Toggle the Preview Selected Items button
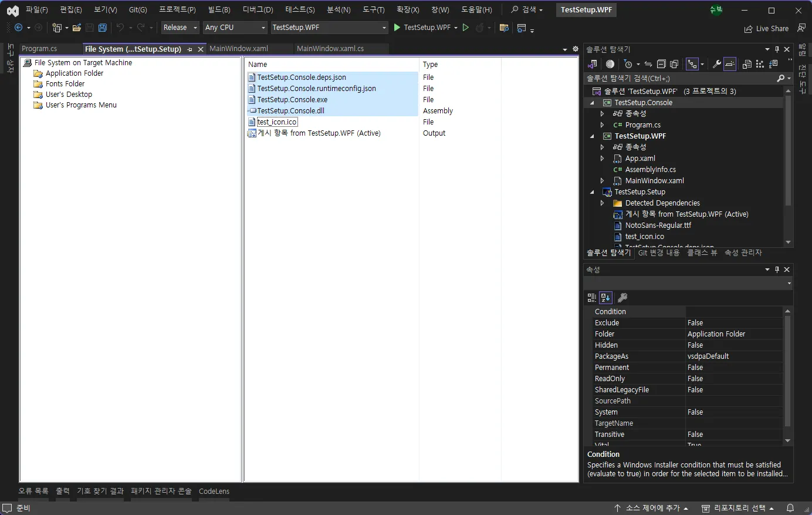 coord(730,64)
